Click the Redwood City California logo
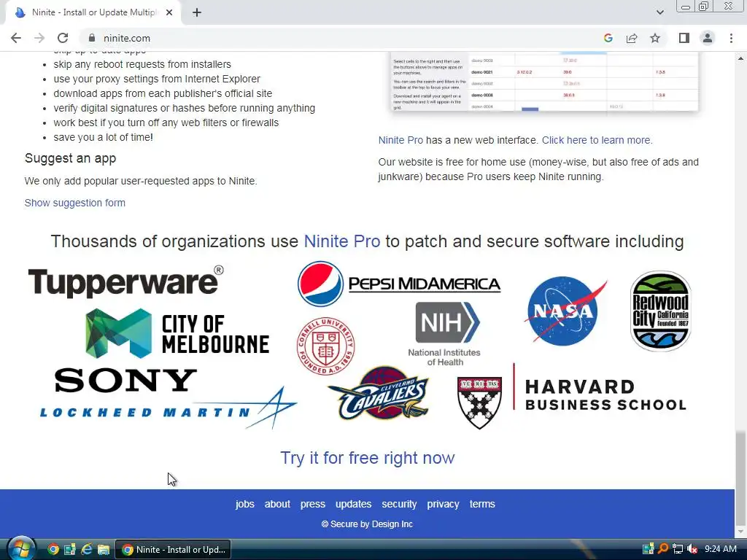 pos(660,311)
